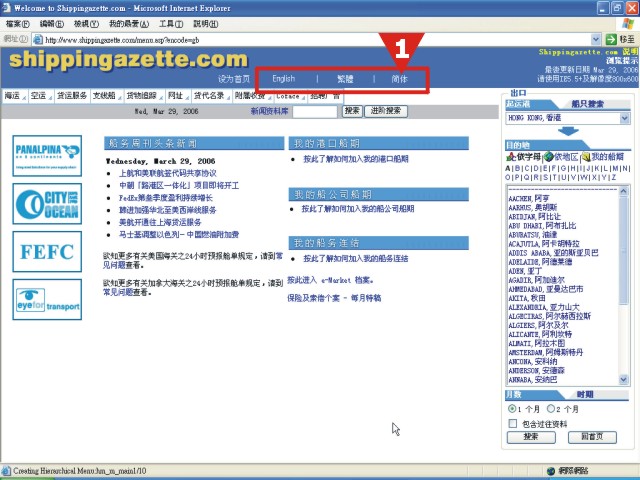Select AACHEN, 阿亨 in destination list

529,198
